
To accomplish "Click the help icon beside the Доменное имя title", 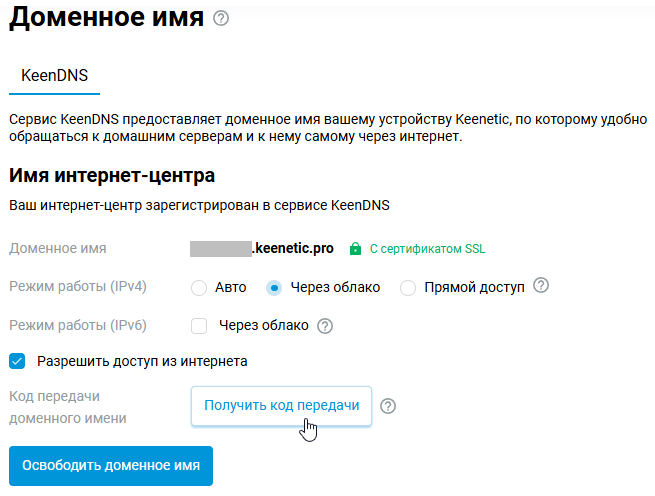I will coord(221,18).
